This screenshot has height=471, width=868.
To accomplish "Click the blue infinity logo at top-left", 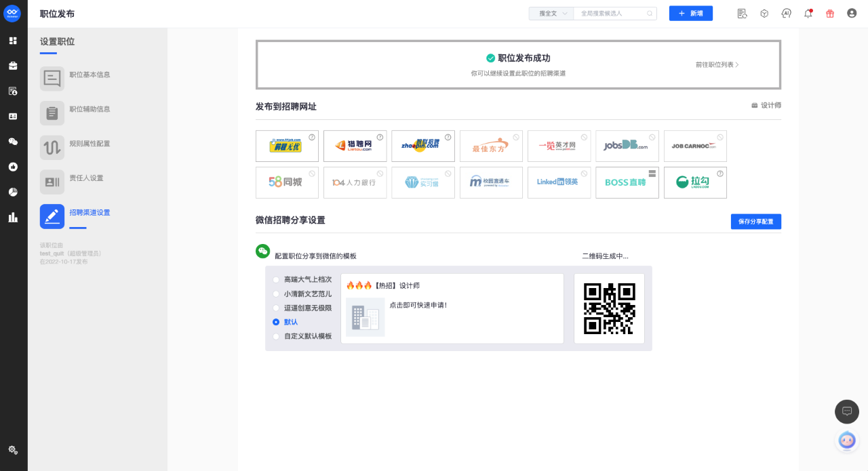I will [13, 14].
